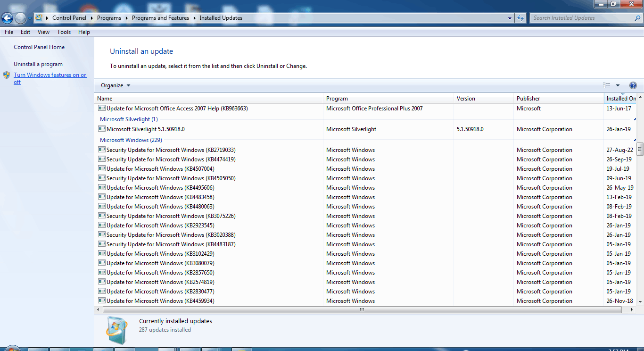The image size is (644, 351).
Task: Click the Control Panel icon in address bar
Action: pyautogui.click(x=39, y=18)
